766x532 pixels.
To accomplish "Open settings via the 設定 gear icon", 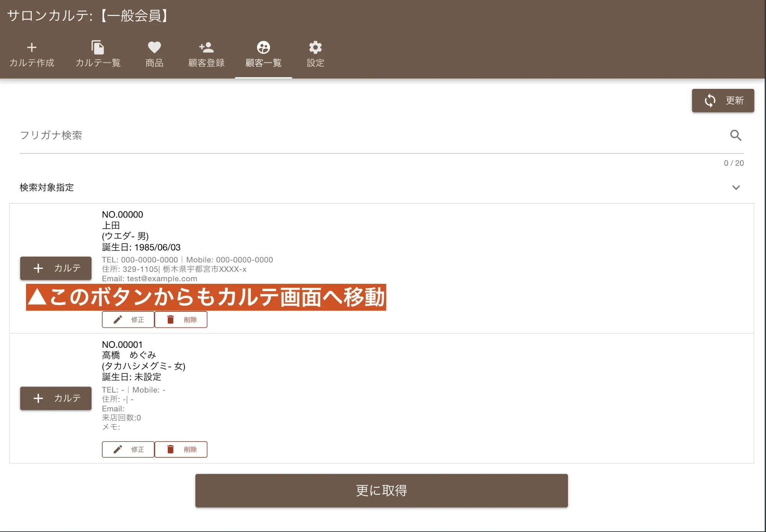I will click(x=315, y=47).
